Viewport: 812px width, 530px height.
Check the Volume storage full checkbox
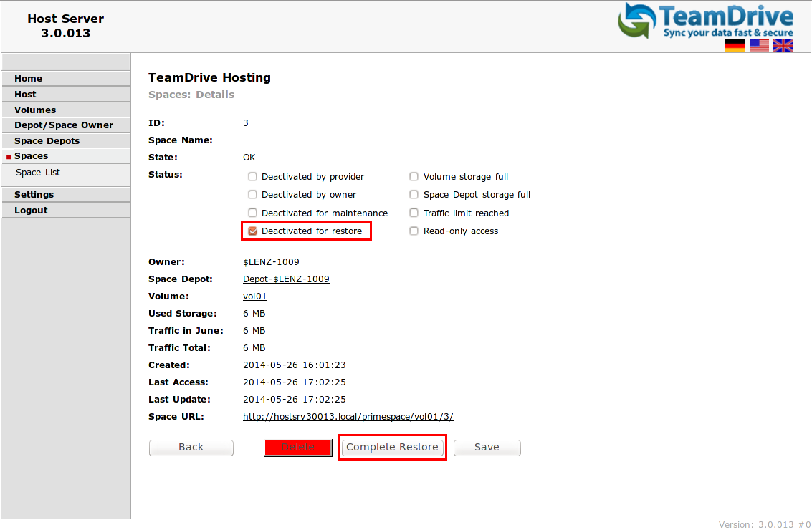point(414,176)
